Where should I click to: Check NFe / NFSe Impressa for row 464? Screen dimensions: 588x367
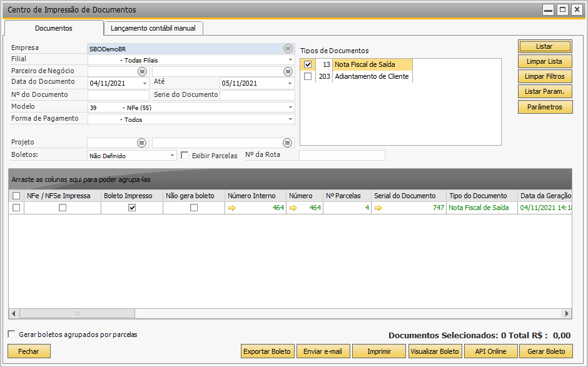(x=63, y=208)
